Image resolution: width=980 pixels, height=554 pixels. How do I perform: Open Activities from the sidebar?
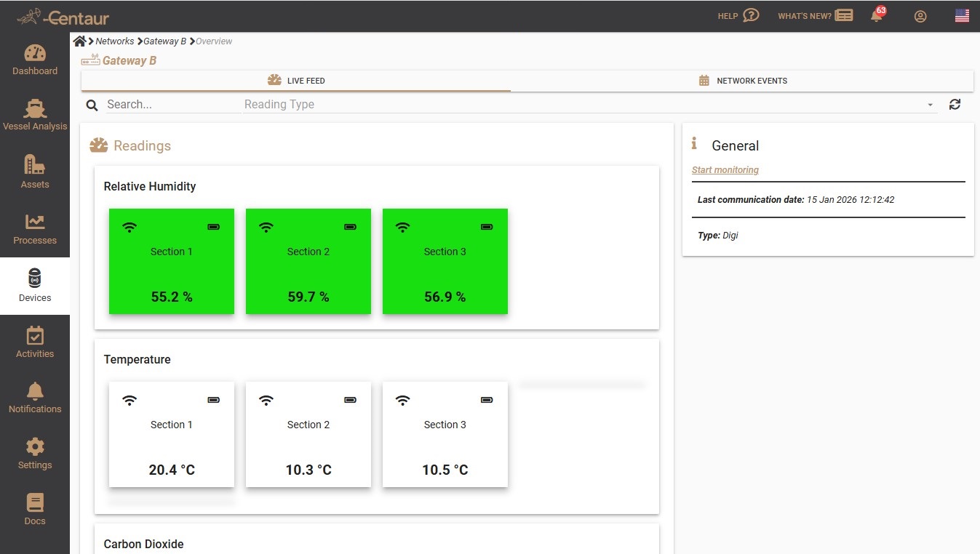point(35,342)
